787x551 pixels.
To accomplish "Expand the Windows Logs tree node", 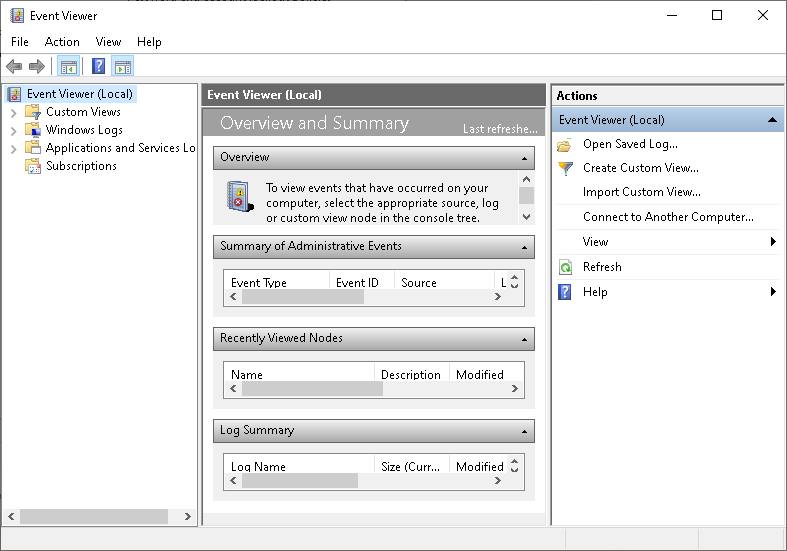I will point(14,130).
